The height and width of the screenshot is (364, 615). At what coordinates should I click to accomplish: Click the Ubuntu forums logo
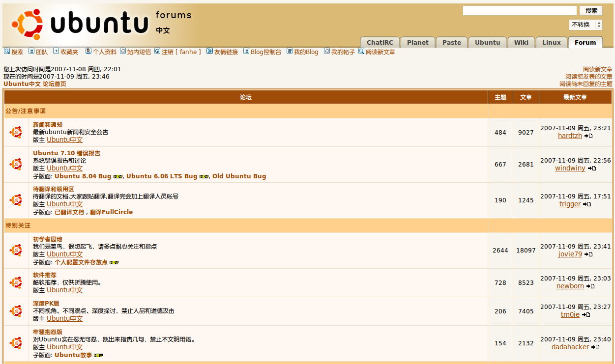pos(102,24)
